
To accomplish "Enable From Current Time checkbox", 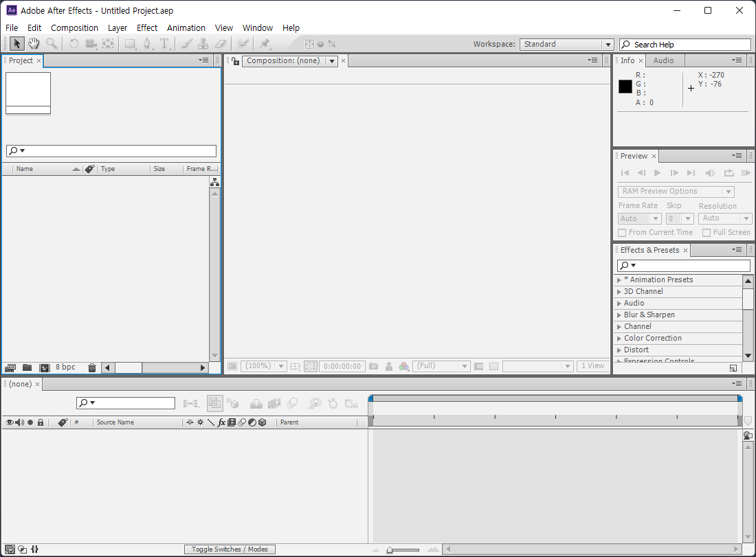I will coord(623,233).
